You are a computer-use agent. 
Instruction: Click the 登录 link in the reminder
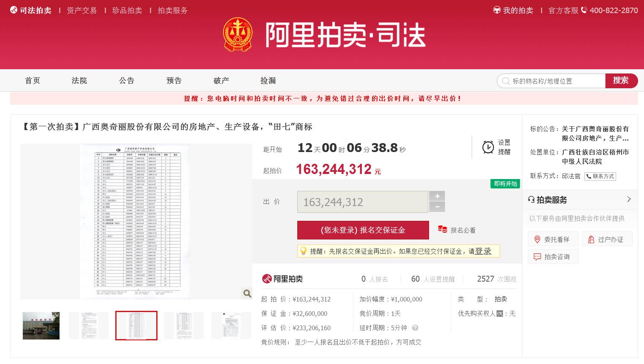483,251
